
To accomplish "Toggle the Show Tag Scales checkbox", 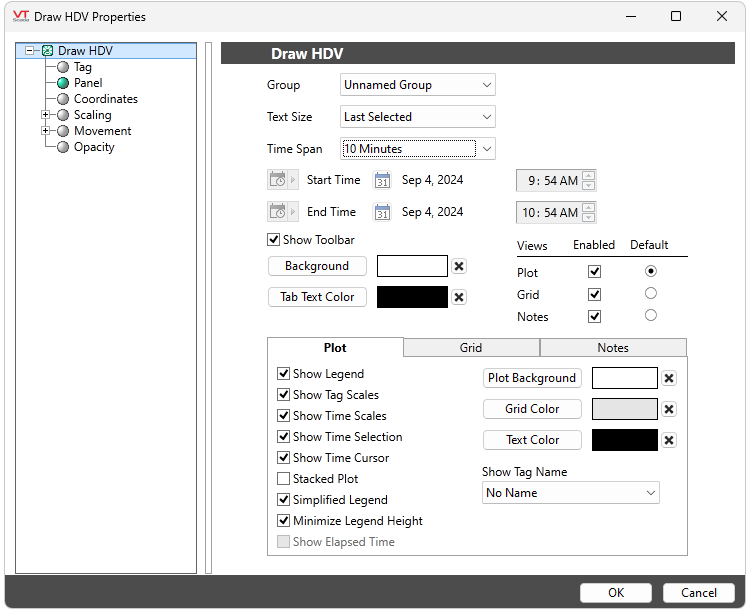I will click(283, 394).
